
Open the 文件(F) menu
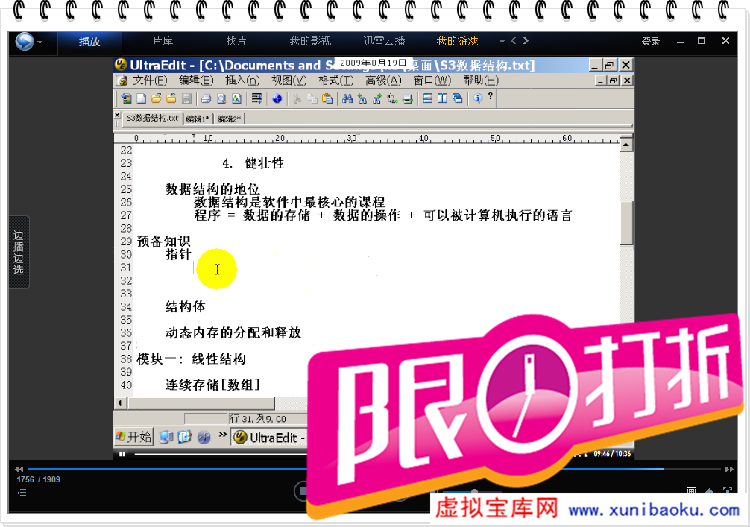pyautogui.click(x=149, y=80)
